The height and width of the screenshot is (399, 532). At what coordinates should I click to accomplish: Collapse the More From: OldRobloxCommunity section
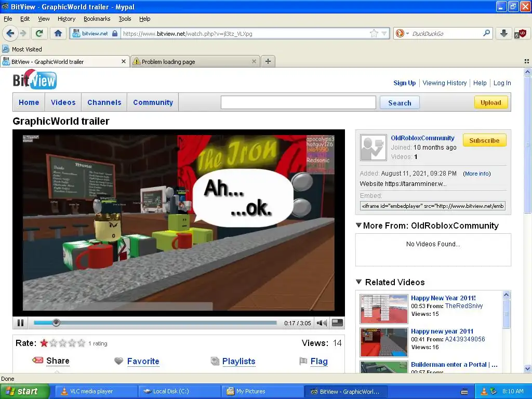coord(358,225)
